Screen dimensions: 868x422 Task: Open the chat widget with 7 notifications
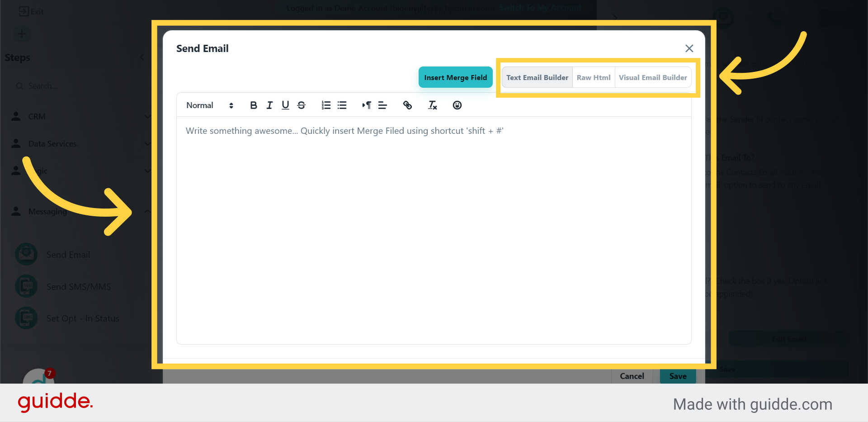coord(39,376)
